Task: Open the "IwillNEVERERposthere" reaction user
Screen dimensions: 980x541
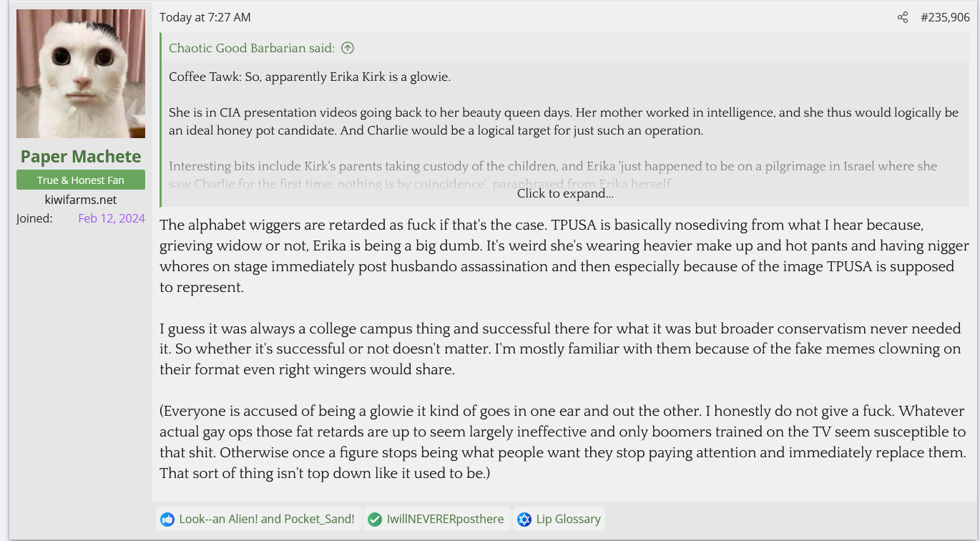Action: coord(445,520)
